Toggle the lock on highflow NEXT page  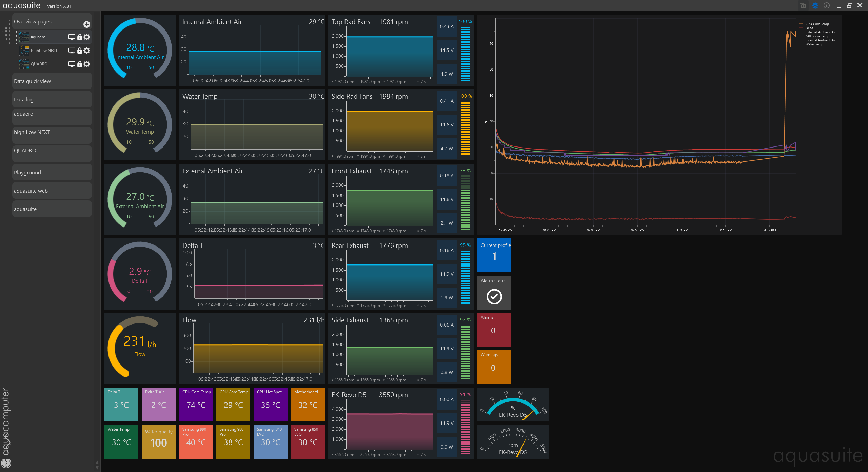click(x=80, y=51)
